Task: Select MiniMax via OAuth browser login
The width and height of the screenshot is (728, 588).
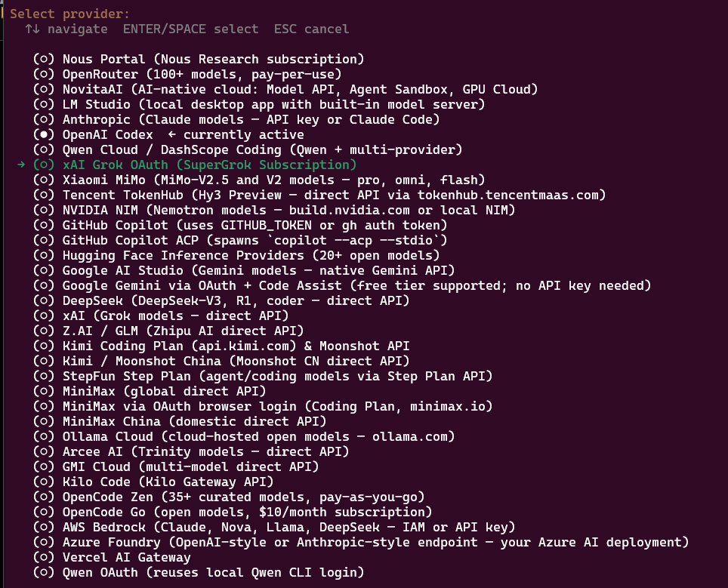Action: click(x=263, y=406)
